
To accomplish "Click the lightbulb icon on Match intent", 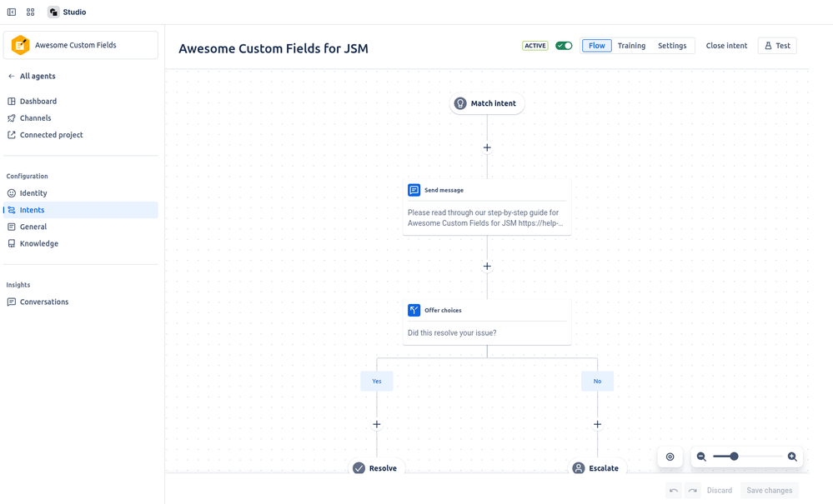I will click(460, 103).
